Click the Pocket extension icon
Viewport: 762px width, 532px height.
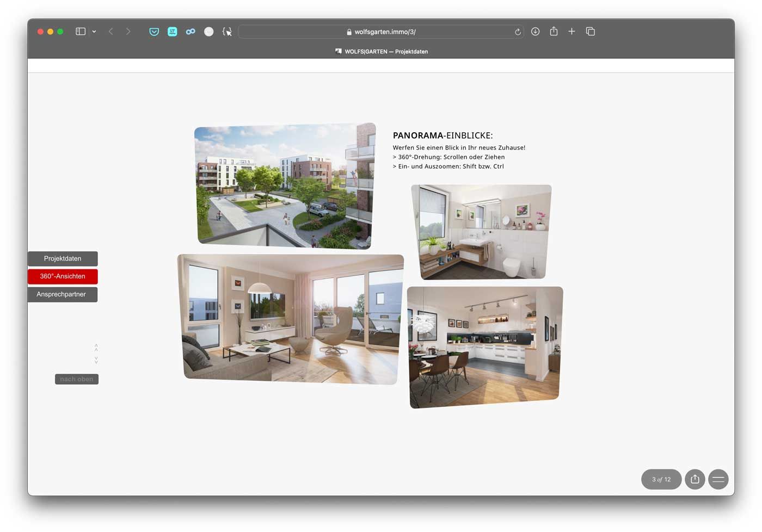click(x=154, y=32)
